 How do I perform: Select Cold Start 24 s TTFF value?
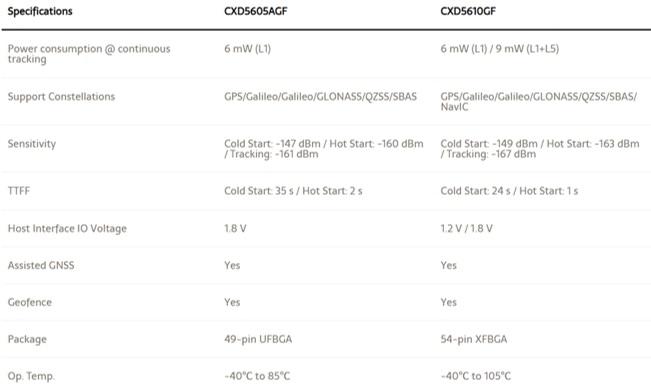[x=509, y=191]
